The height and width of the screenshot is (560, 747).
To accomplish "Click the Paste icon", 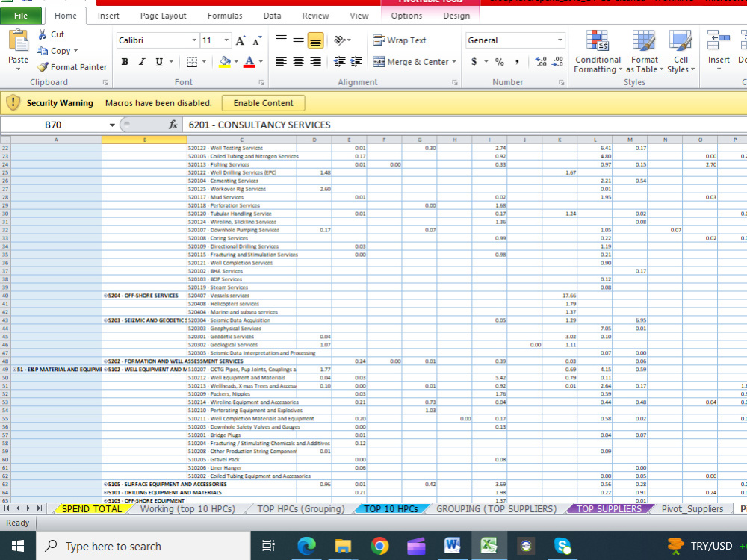I will [x=18, y=40].
